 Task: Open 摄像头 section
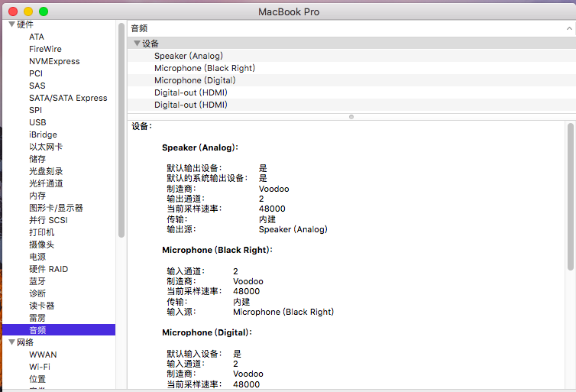41,245
